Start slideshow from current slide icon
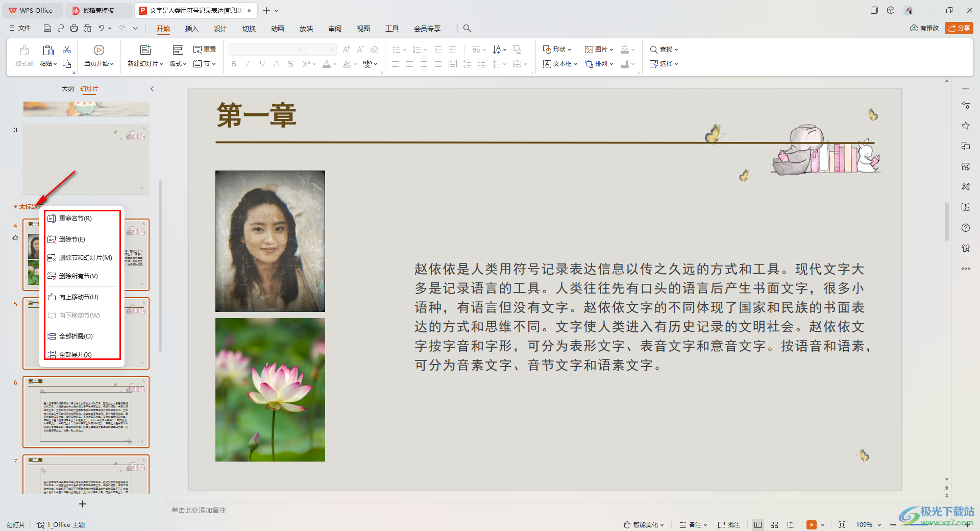 tap(99, 50)
